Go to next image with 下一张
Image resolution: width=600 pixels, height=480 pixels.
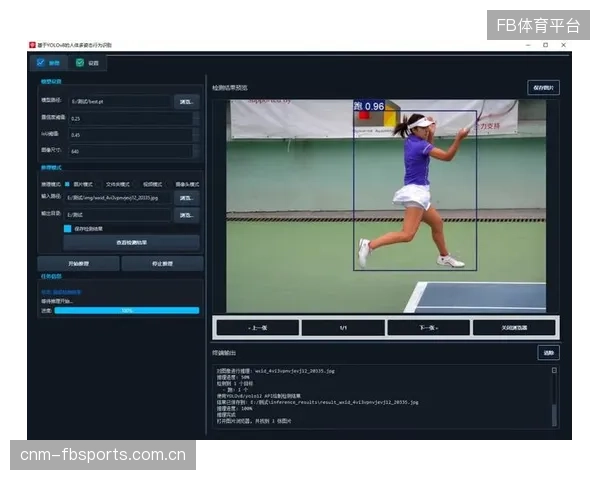[x=429, y=328]
